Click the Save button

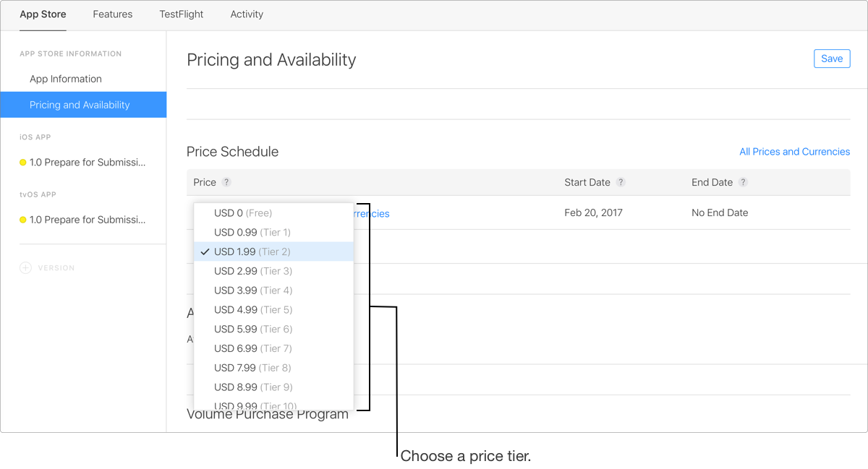point(832,59)
